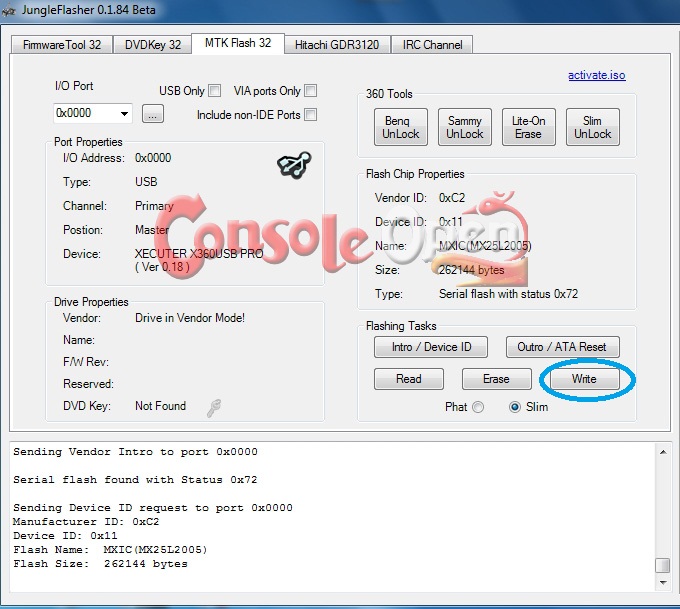Click the Vendor ID value 0xC2
The image size is (680, 609).
pyautogui.click(x=452, y=198)
